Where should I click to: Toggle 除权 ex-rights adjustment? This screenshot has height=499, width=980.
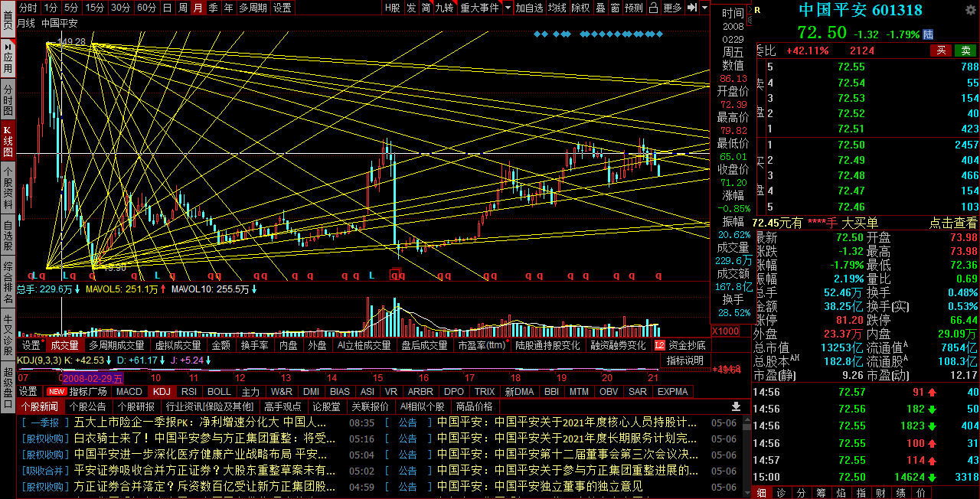[x=580, y=8]
